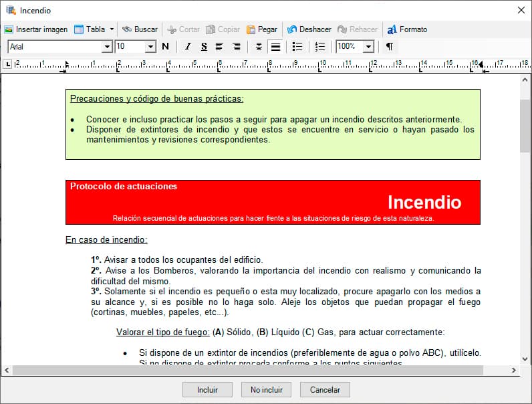532x404 pixels.
Task: Undo with the Deshacer button
Action: [309, 29]
